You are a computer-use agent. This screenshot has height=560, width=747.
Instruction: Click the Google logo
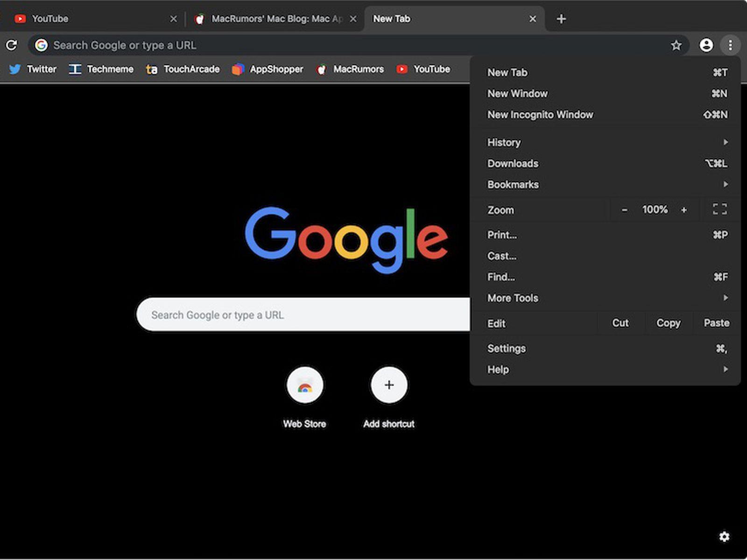click(346, 240)
